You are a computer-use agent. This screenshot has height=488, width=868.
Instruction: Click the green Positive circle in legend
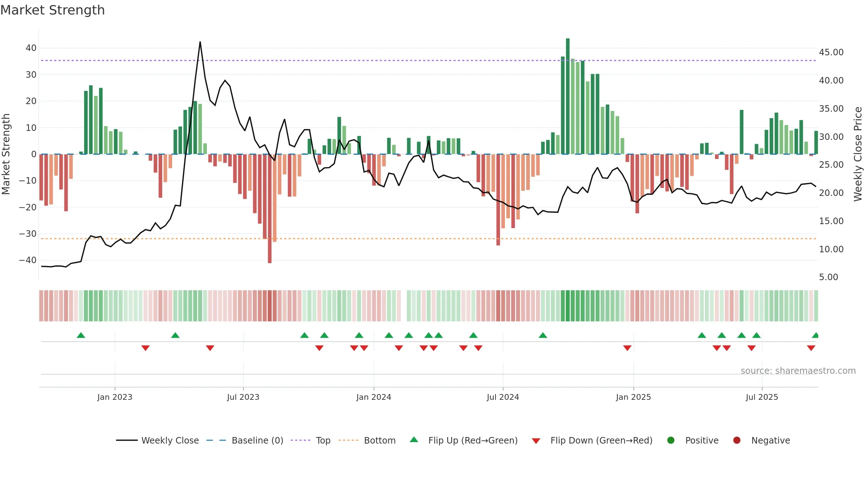671,440
